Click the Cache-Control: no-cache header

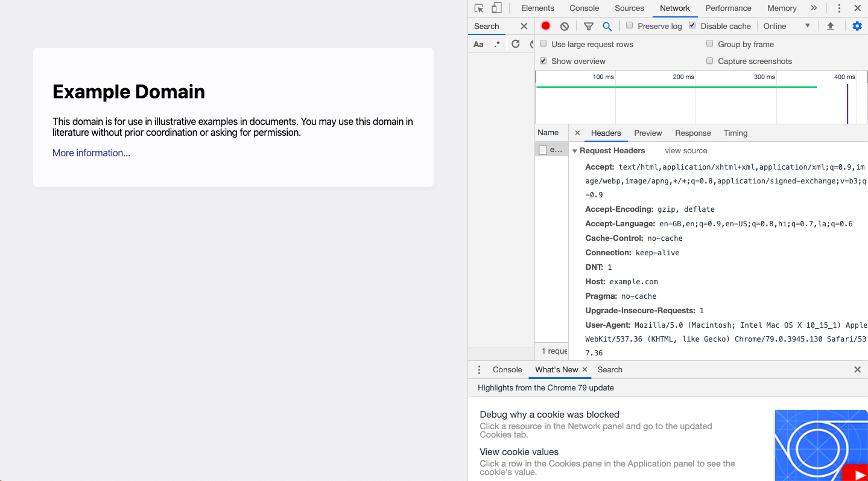634,238
